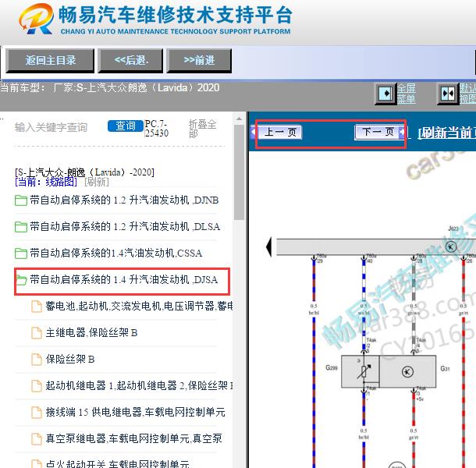The width and height of the screenshot is (476, 468).
Task: Open document 蓄电池,起动机,交流发电机
Action: pyautogui.click(x=139, y=306)
